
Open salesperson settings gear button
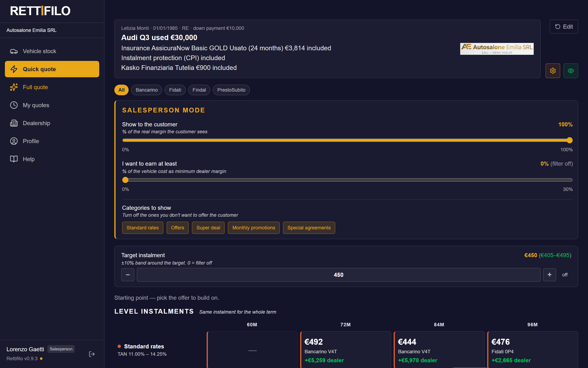coord(553,71)
